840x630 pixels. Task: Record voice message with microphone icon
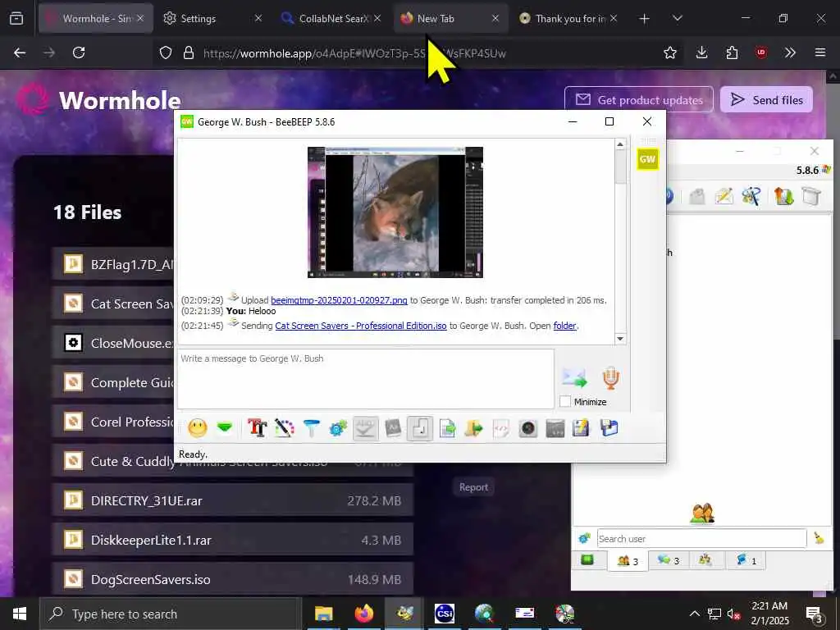[x=610, y=378]
